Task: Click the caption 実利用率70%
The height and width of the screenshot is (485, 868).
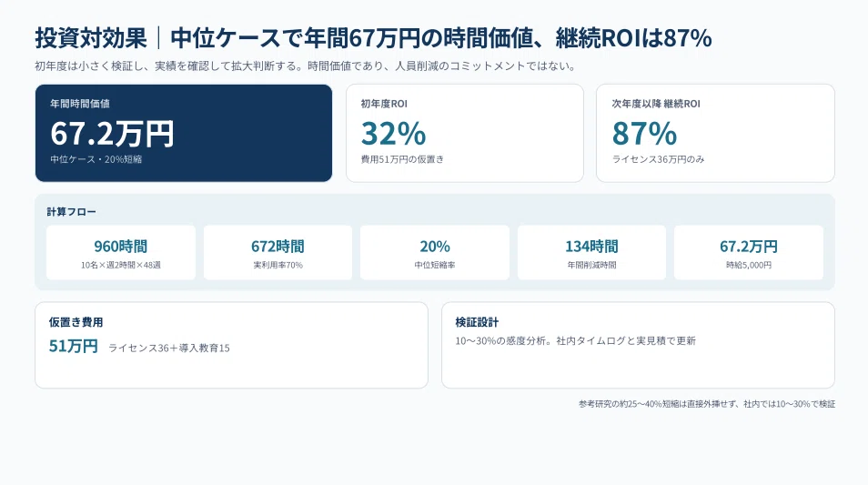Action: click(278, 265)
